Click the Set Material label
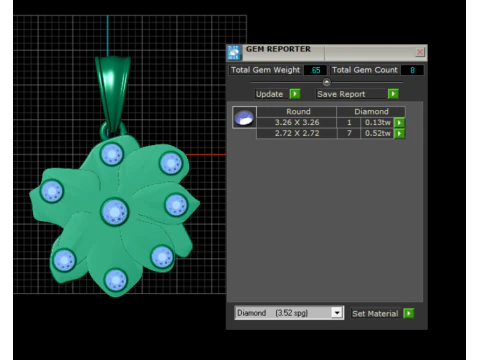Viewport: 480px width, 360px height. (375, 313)
